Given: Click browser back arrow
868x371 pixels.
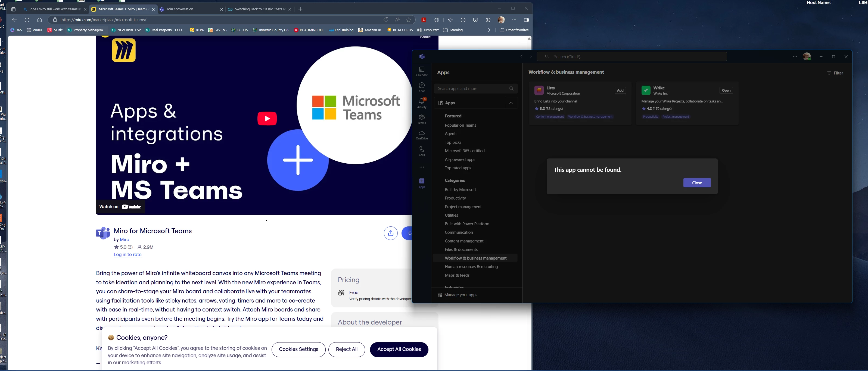Looking at the screenshot, I should (14, 20).
